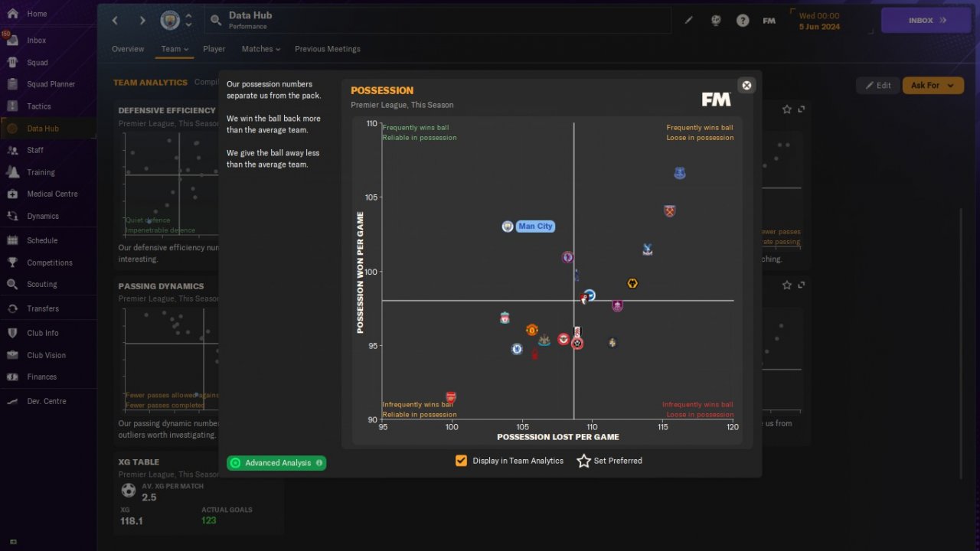
Task: Open Dev. Centre from the sidebar
Action: pos(47,401)
